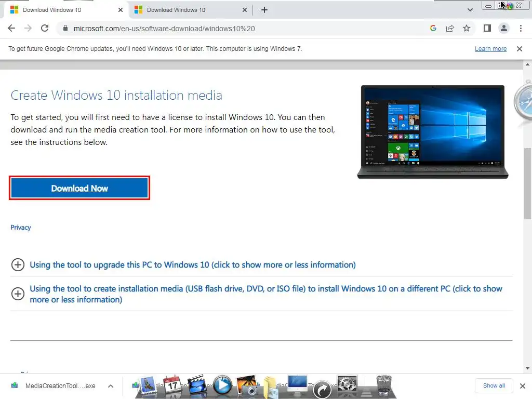The width and height of the screenshot is (532, 399).
Task: Expand 'Using the tool to upgrade this PC'
Action: [x=18, y=264]
